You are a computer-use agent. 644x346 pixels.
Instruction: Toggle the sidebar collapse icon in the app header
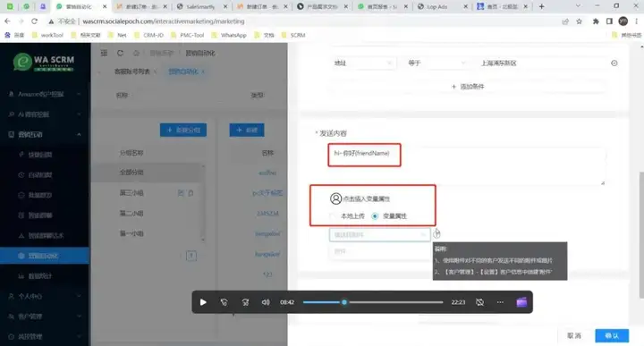[104, 53]
